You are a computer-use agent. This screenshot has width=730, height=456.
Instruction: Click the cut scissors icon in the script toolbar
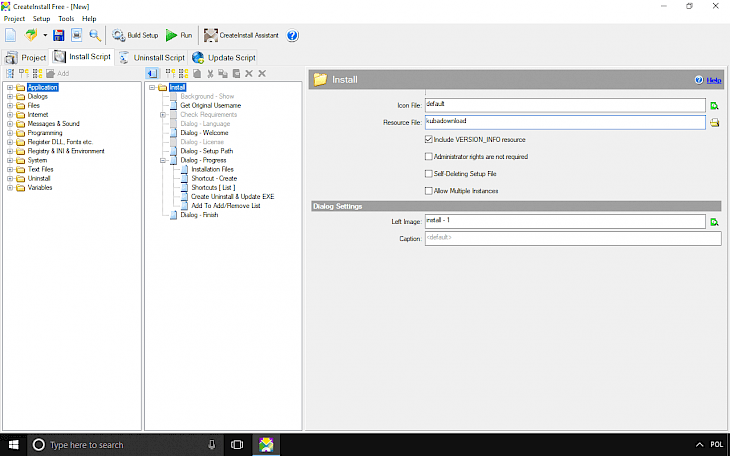point(210,74)
